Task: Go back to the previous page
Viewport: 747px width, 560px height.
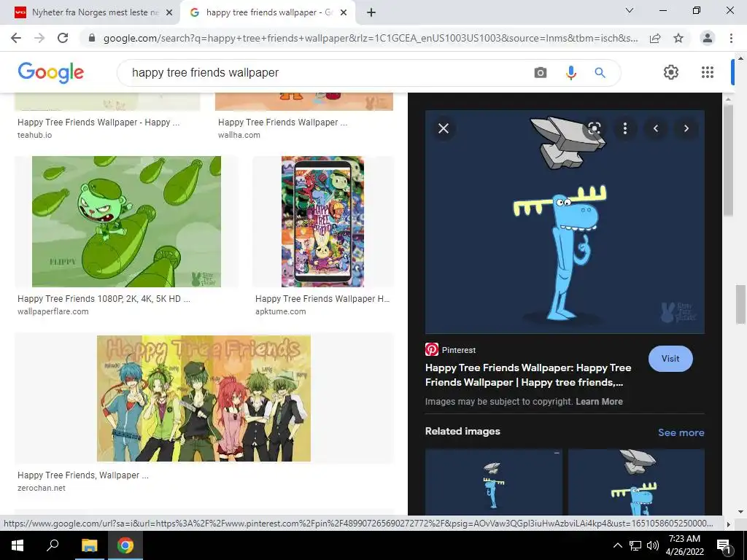Action: point(16,38)
